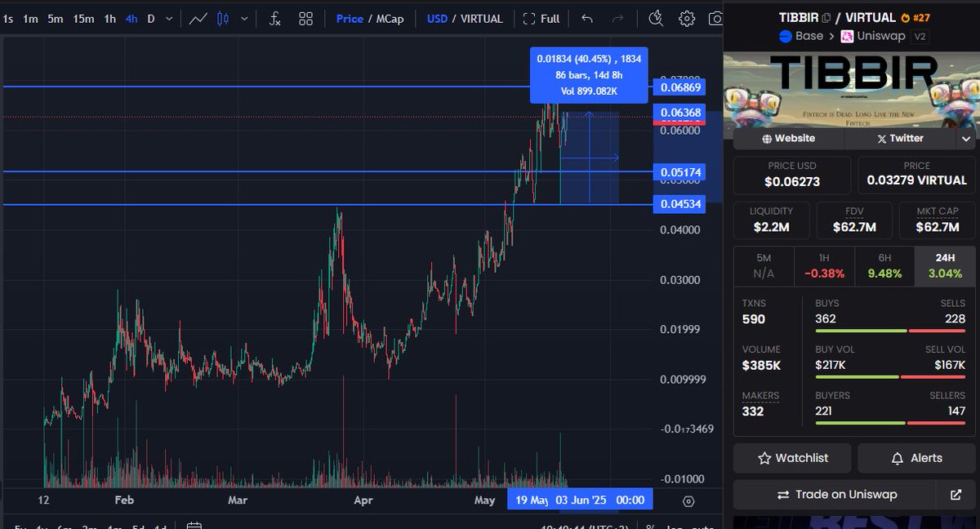Enter fullscreen with the Full button

click(541, 18)
